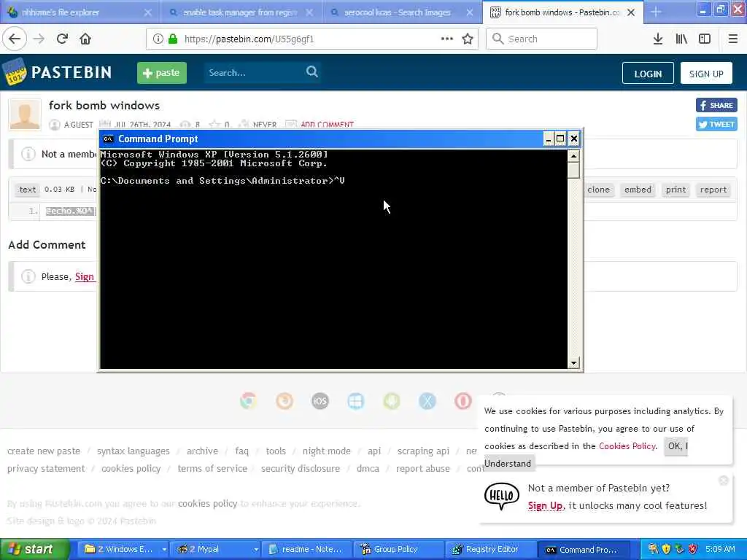The width and height of the screenshot is (747, 560).
Task: Close the fork bomb Pastebin tab
Action: tap(631, 12)
